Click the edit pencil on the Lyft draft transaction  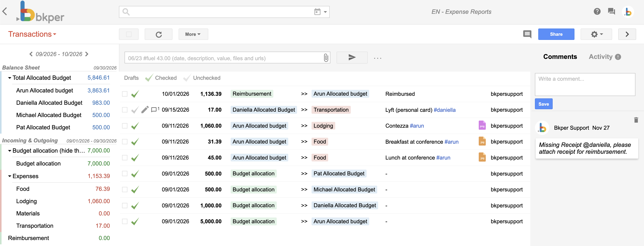tap(145, 110)
